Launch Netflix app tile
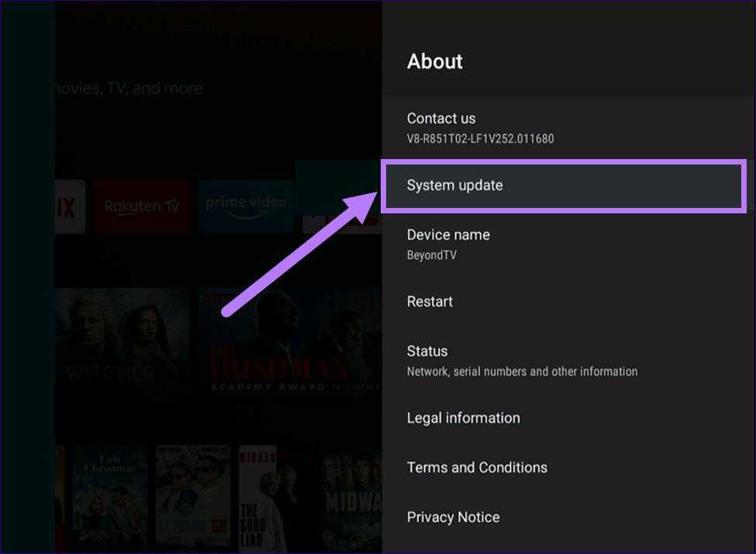This screenshot has width=756, height=554. (70, 206)
